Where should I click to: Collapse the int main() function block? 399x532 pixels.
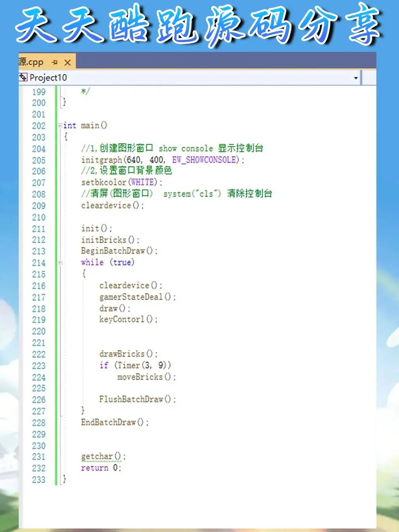click(x=60, y=125)
